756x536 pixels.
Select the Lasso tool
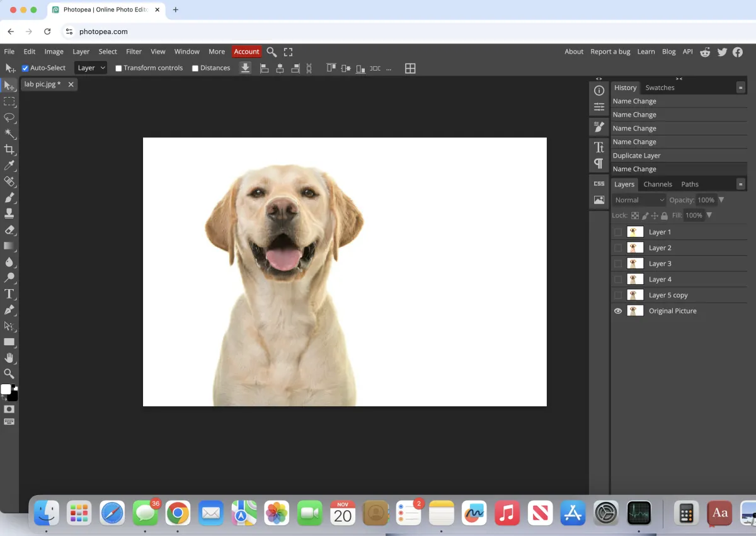point(9,118)
